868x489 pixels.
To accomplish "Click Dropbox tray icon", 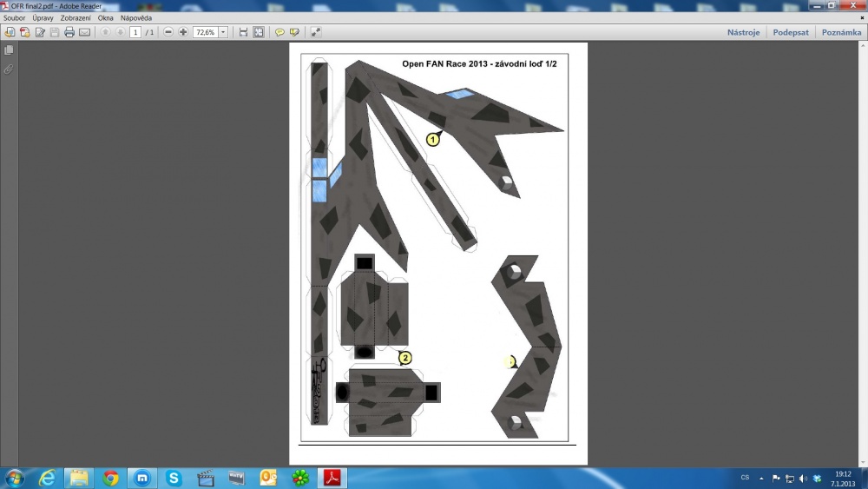I will pos(817,479).
